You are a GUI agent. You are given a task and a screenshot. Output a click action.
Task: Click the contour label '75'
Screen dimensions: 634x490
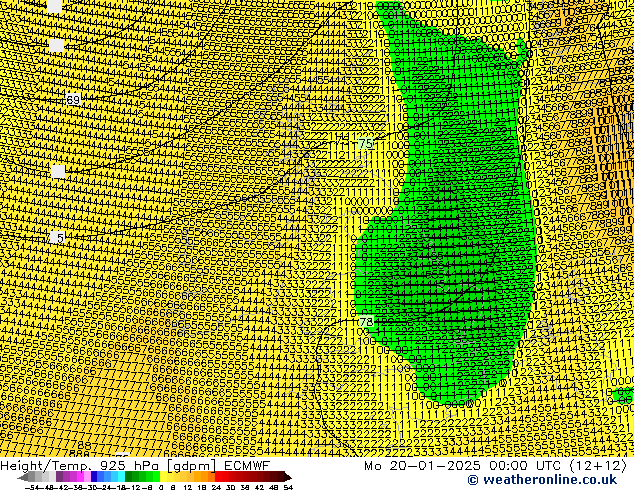coord(366,144)
